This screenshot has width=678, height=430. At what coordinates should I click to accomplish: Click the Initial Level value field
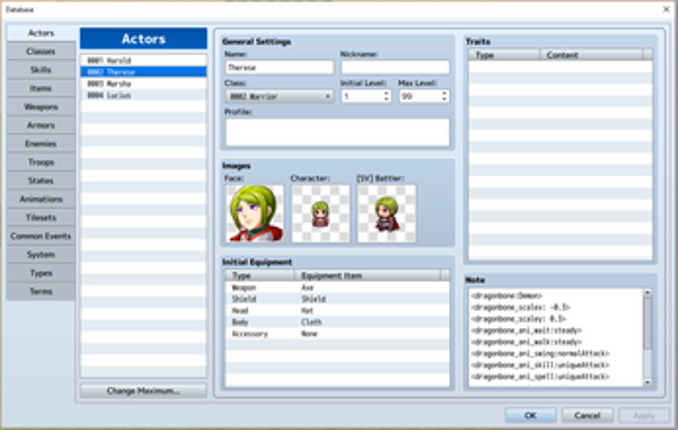coord(362,96)
